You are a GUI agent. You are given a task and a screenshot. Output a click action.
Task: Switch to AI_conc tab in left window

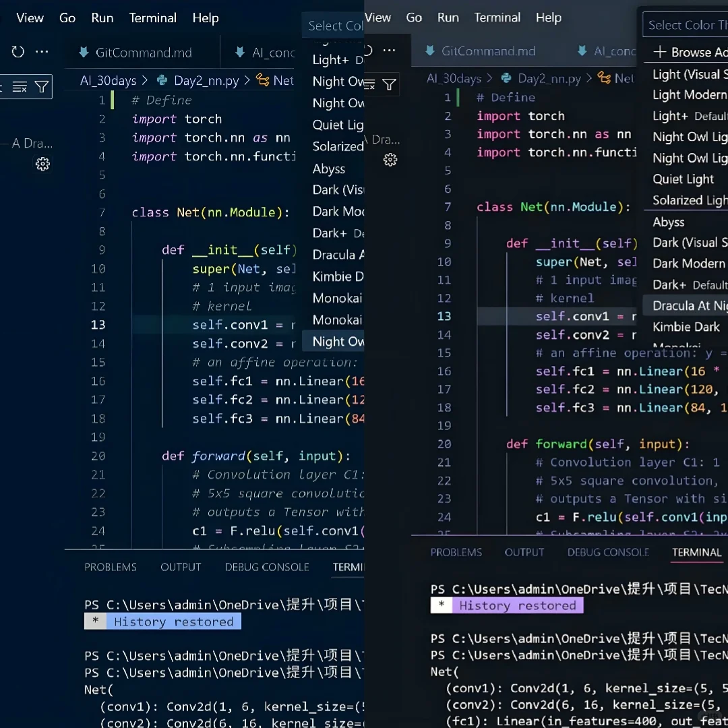coord(265,53)
